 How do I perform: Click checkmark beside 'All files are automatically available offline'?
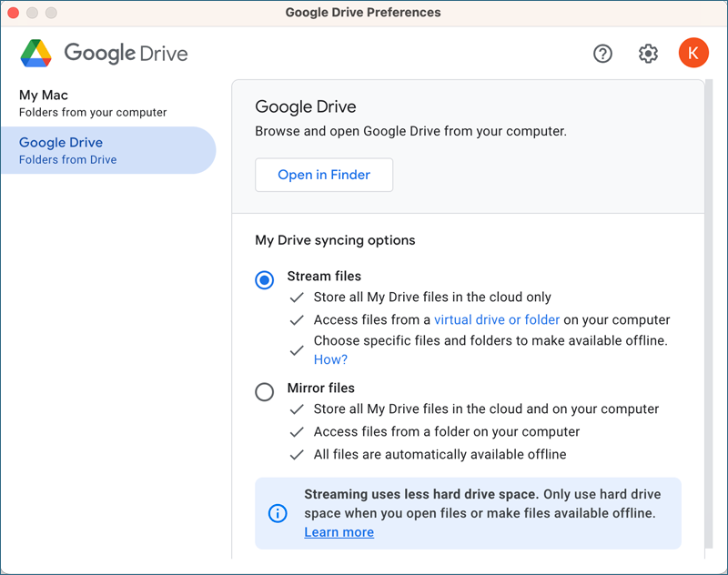(297, 455)
